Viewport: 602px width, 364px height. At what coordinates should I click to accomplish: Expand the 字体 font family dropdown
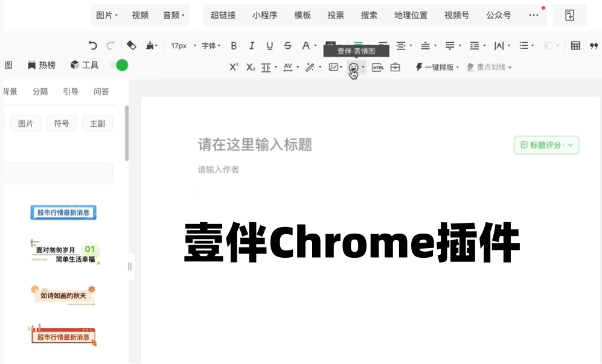[211, 46]
